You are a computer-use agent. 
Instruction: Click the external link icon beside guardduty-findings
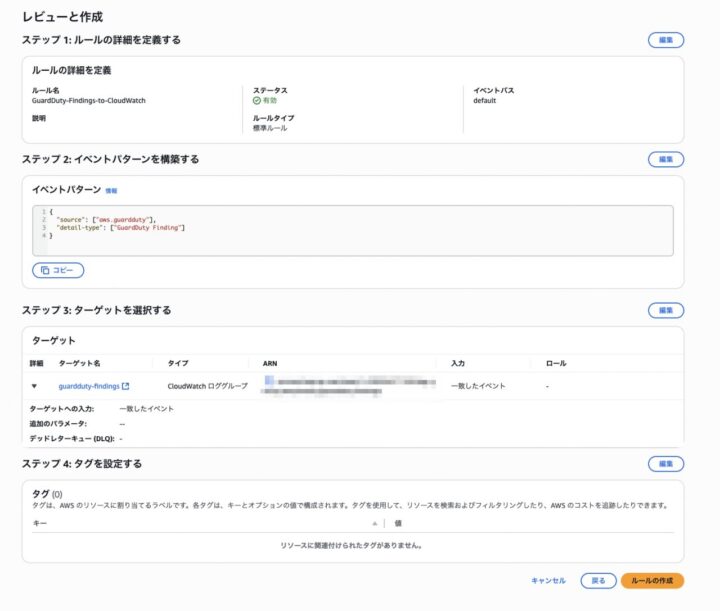click(x=126, y=385)
